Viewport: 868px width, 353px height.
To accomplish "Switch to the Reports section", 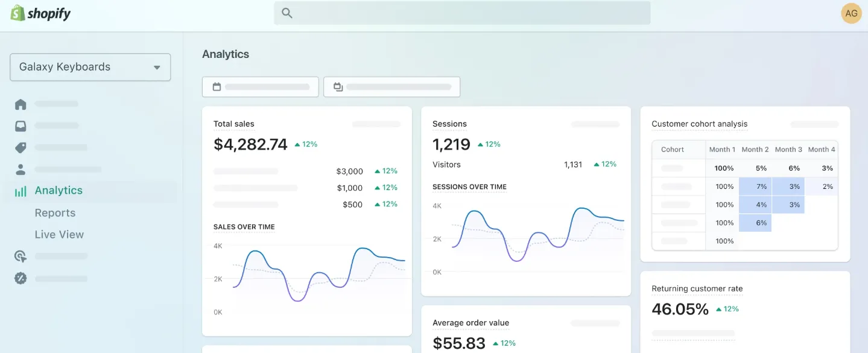I will tap(55, 212).
